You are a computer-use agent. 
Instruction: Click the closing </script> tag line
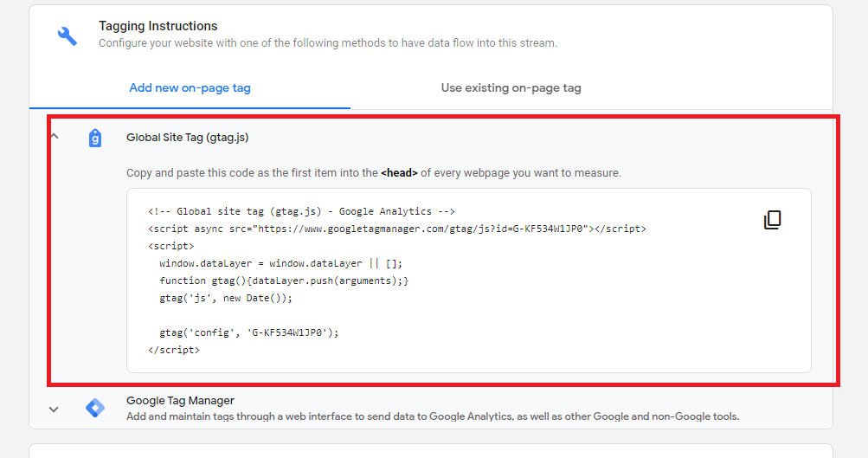point(174,350)
